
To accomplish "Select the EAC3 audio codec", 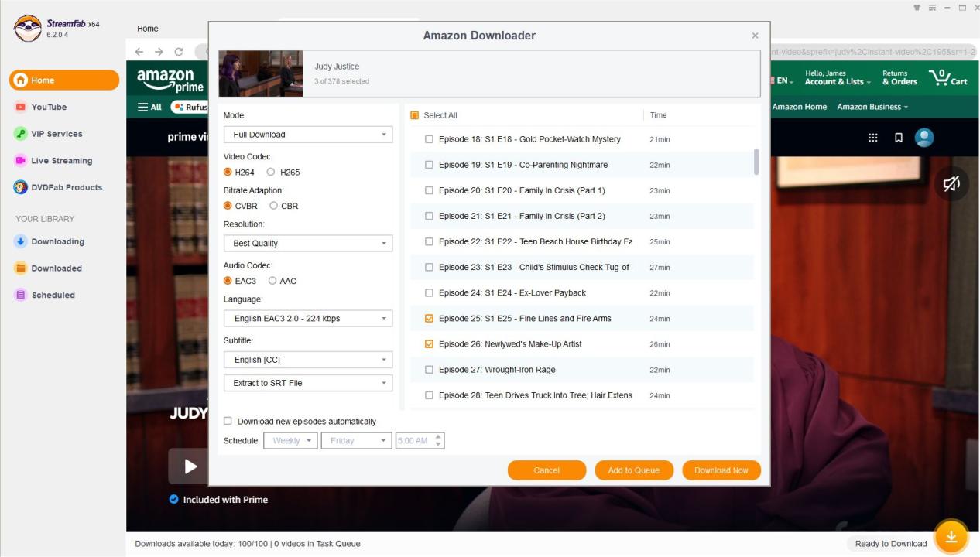I will pyautogui.click(x=228, y=281).
